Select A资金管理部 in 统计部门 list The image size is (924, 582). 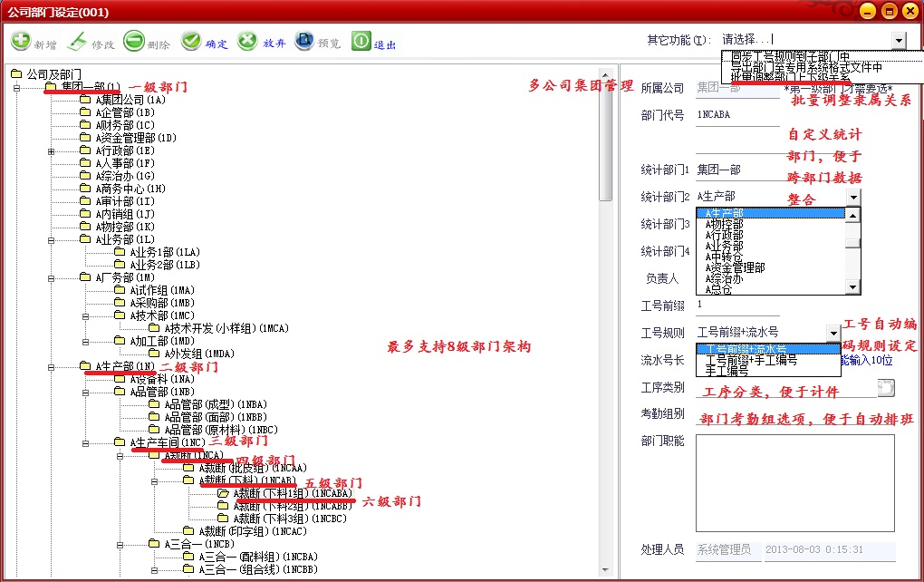click(x=735, y=267)
